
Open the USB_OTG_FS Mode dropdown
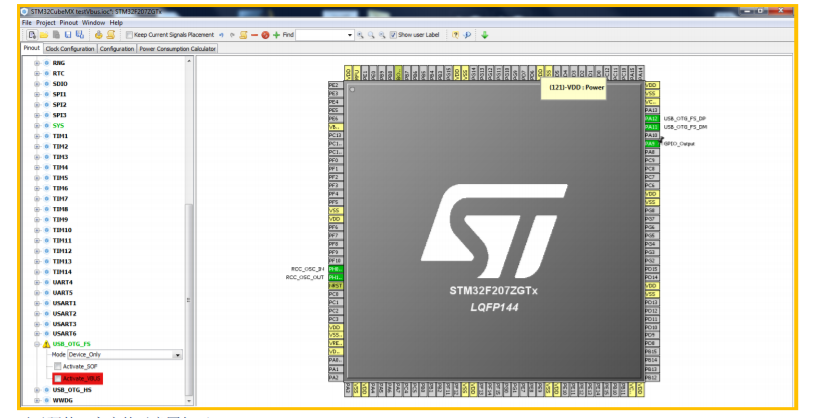click(x=177, y=355)
